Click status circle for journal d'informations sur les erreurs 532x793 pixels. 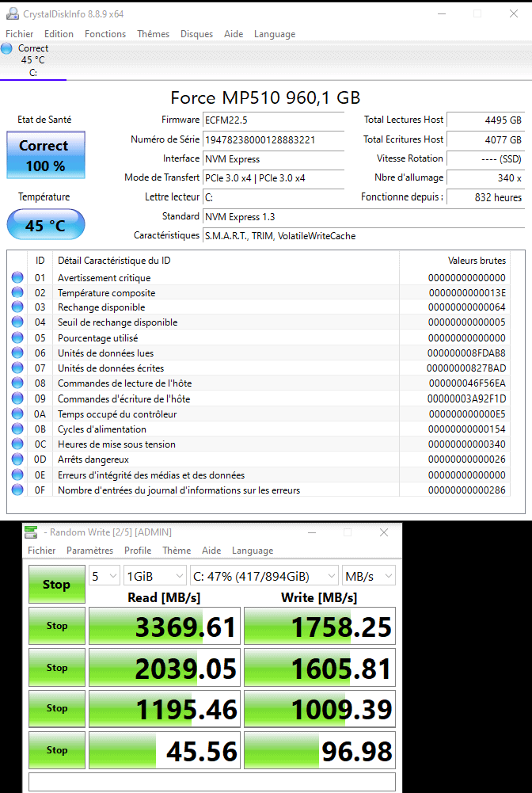point(17,490)
